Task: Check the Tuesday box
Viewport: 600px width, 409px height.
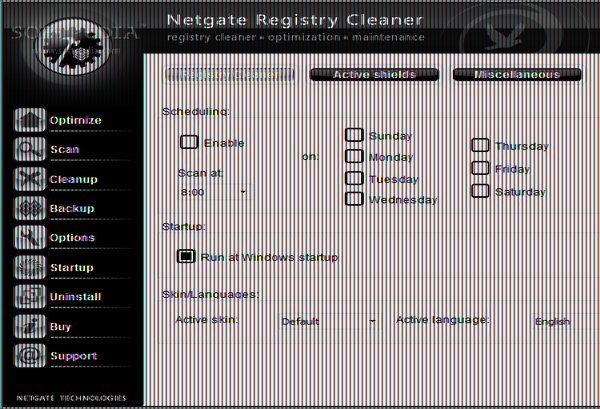Action: pos(354,178)
